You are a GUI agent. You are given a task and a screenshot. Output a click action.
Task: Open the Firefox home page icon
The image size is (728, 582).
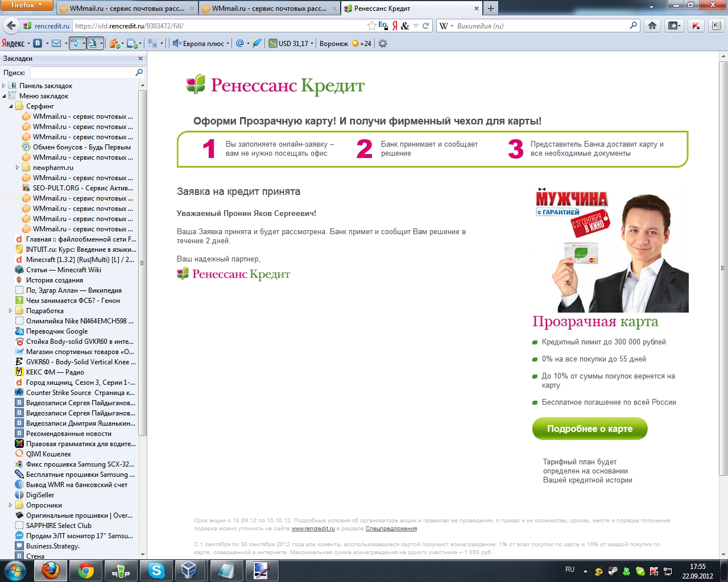[652, 26]
